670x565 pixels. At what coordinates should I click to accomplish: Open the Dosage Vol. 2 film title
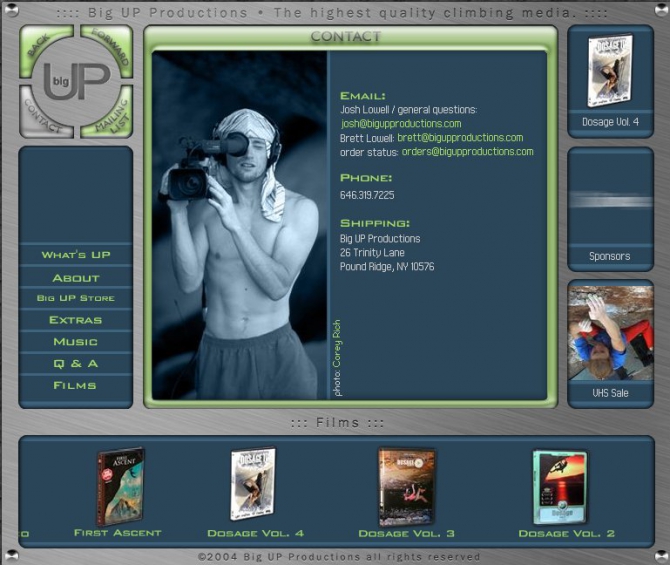click(x=567, y=533)
